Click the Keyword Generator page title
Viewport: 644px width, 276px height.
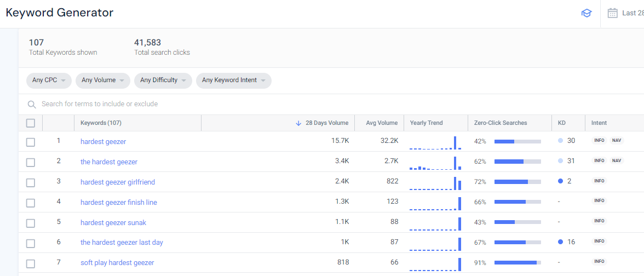[60, 13]
